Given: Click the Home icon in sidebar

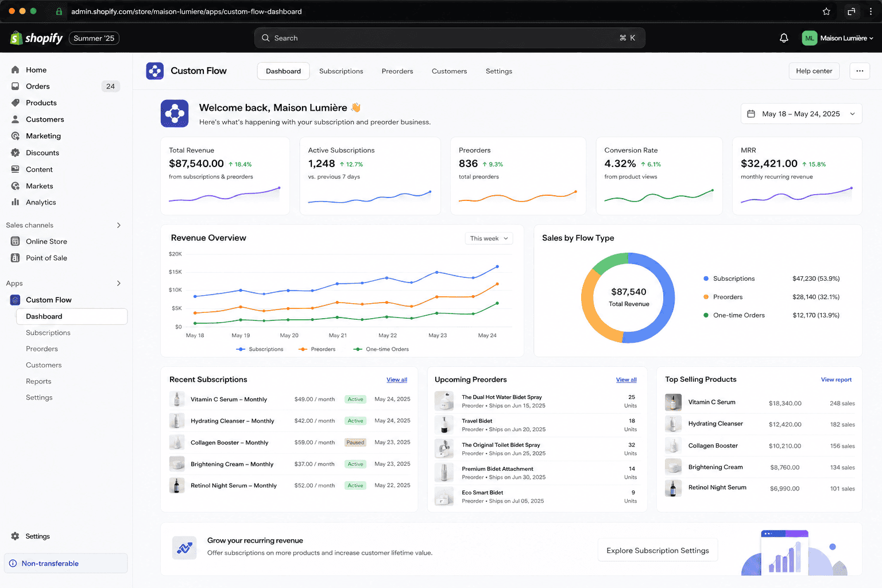Looking at the screenshot, I should [x=16, y=70].
